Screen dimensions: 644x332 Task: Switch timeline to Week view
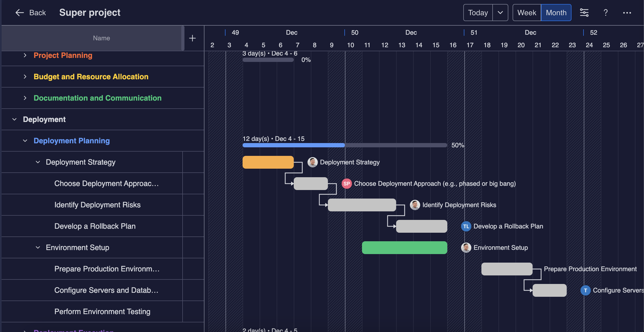point(527,13)
